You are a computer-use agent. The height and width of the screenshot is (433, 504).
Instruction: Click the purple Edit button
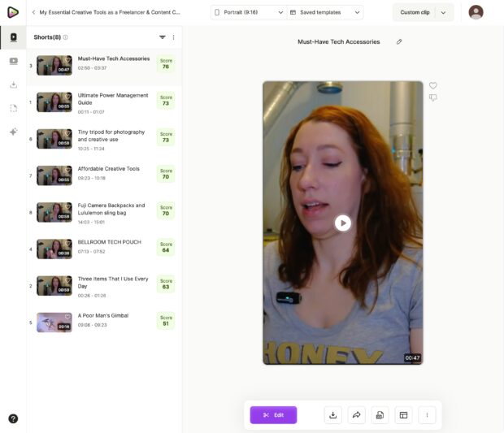point(273,415)
